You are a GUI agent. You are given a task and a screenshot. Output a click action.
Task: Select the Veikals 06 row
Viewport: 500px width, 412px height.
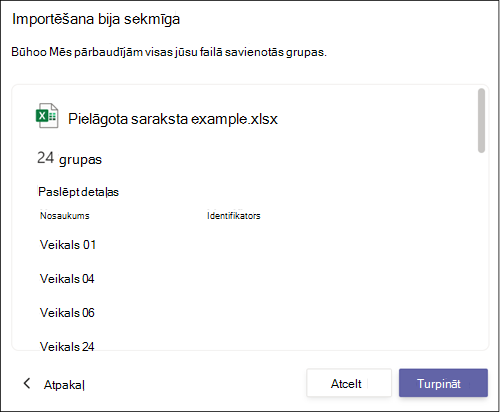[x=67, y=313]
